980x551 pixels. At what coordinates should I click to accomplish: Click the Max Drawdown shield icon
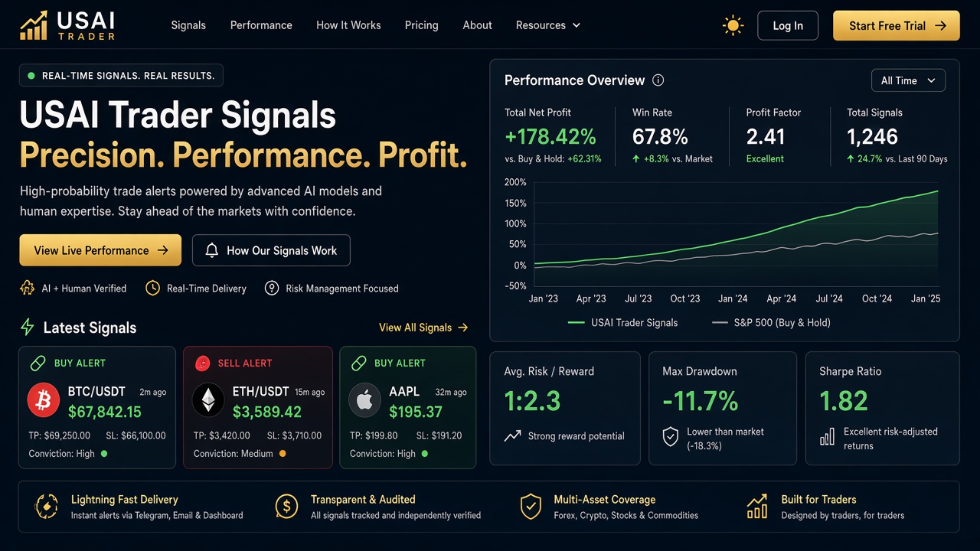pyautogui.click(x=670, y=437)
